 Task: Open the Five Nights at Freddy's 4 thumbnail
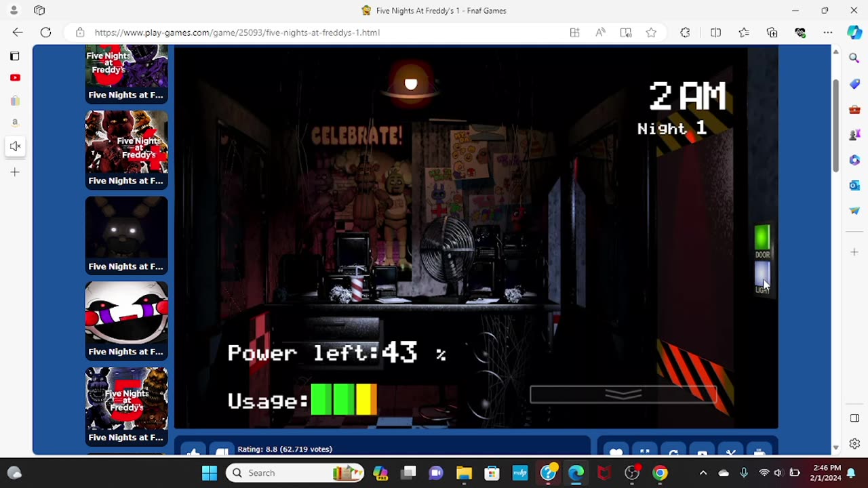click(x=127, y=149)
